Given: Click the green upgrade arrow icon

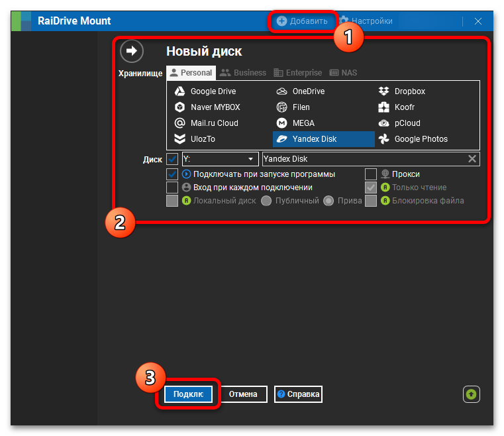Looking at the screenshot, I should tap(471, 394).
